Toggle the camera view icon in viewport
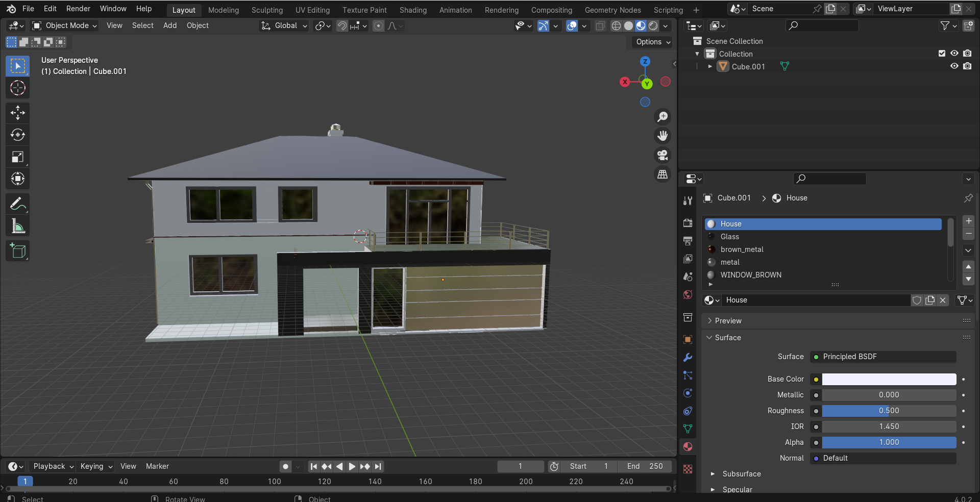Screen dimensions: 980x502 (662, 155)
